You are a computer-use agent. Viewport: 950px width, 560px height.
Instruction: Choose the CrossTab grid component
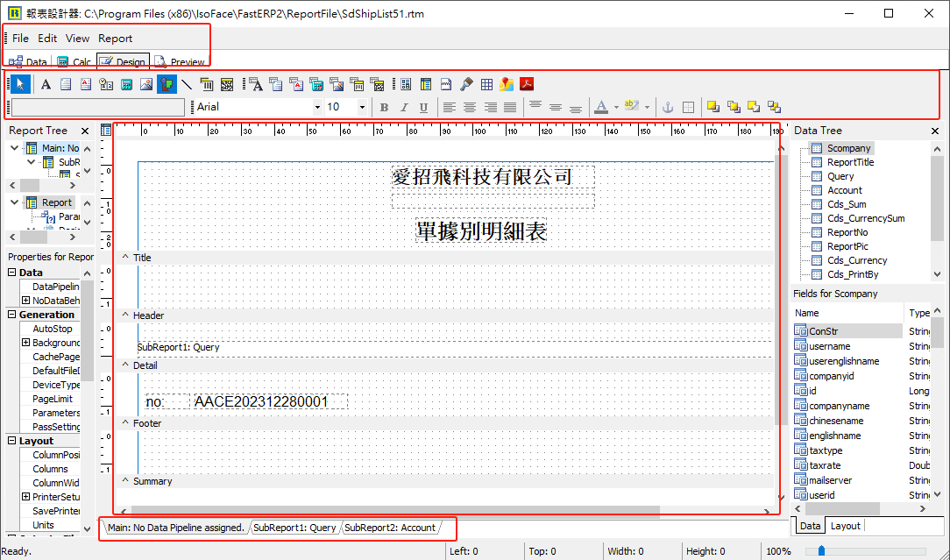tap(486, 84)
